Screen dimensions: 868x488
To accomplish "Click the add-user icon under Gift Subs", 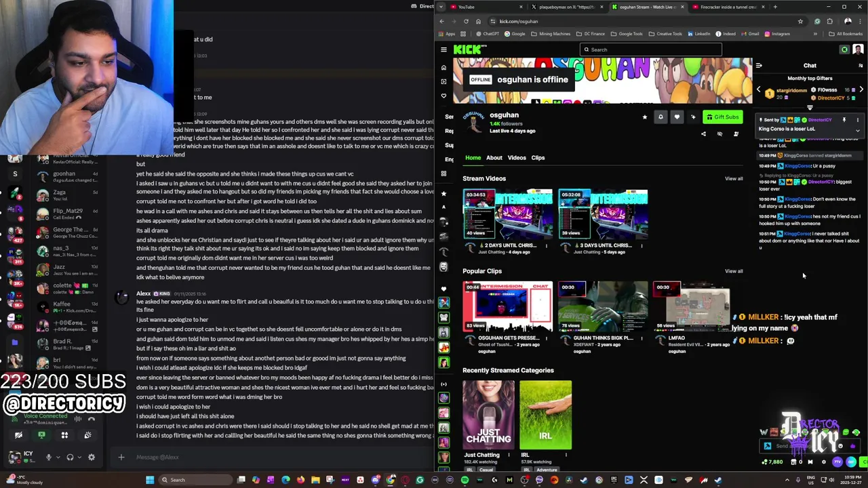I will 736,134.
